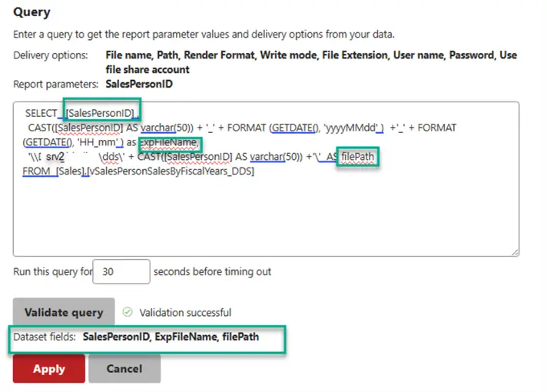Click the green Validation successful checkmark icon
The image size is (547, 392).
tap(128, 313)
